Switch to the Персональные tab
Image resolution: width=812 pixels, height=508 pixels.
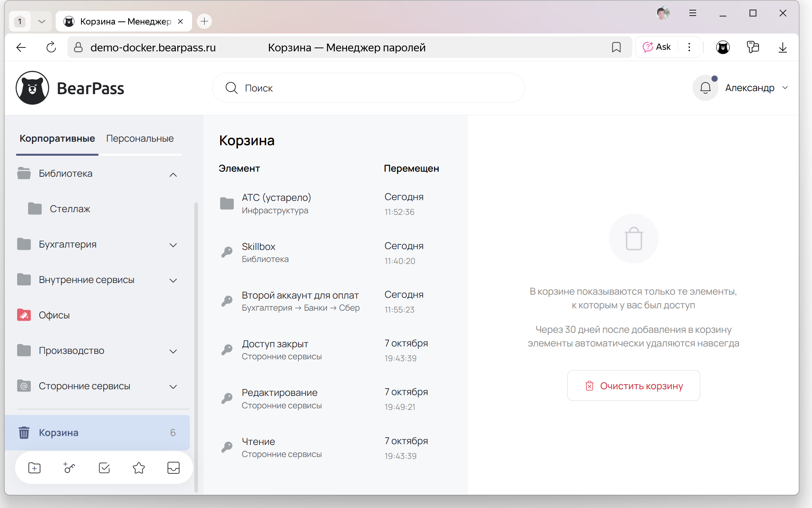(140, 139)
